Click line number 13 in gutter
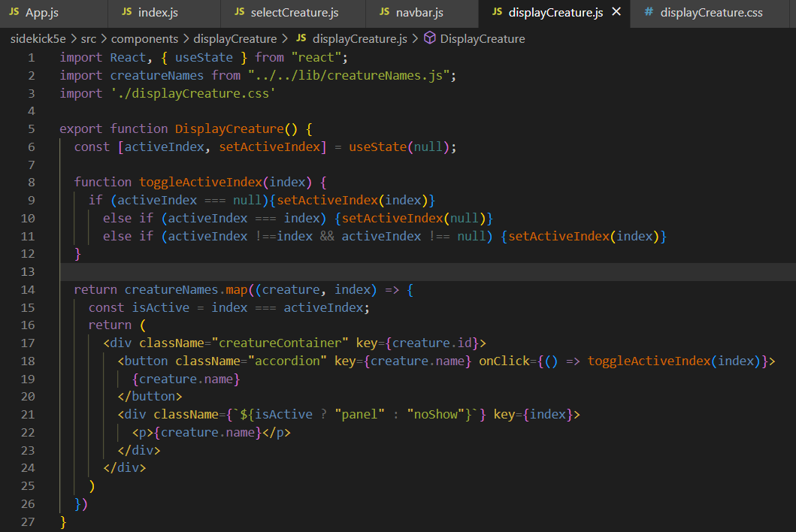The height and width of the screenshot is (532, 796). tap(28, 272)
